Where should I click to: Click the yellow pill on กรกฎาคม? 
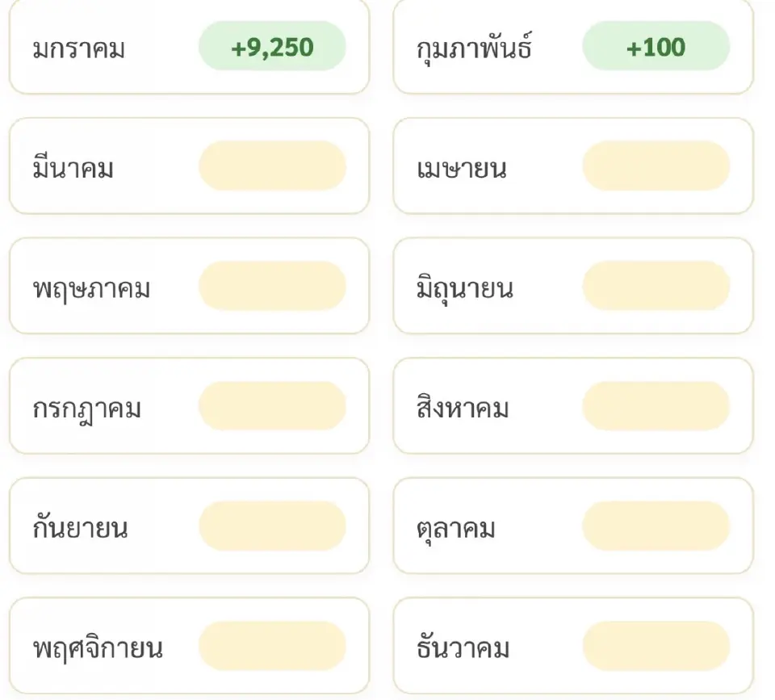pos(273,405)
